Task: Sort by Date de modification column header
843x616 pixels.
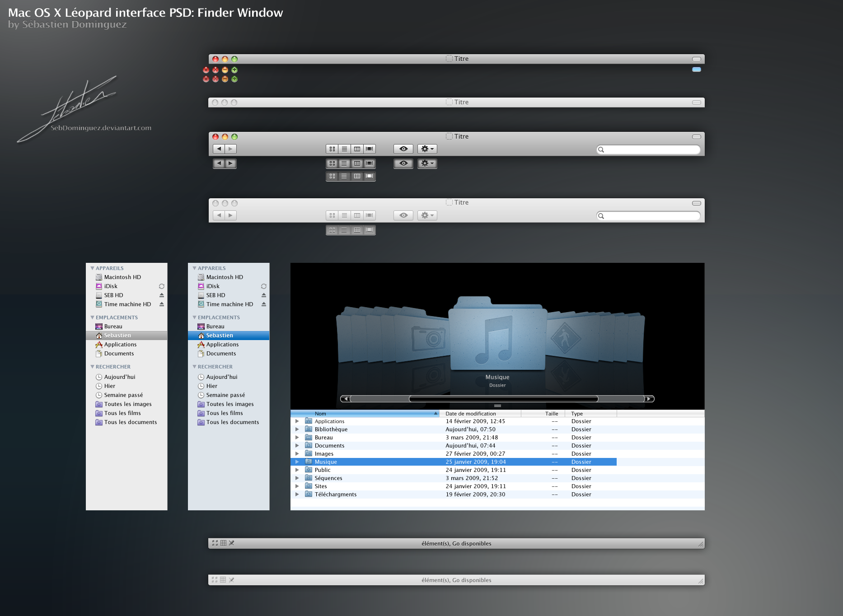Action: (480, 414)
